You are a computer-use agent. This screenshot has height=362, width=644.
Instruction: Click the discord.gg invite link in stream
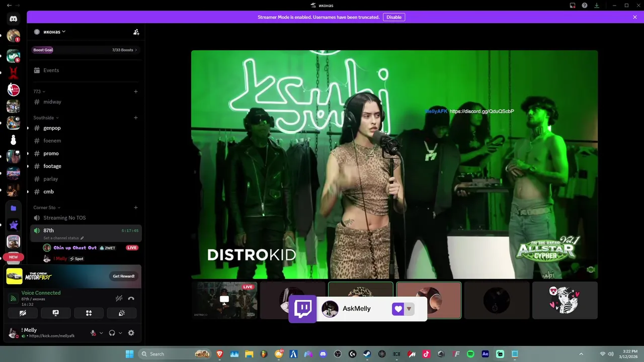click(481, 111)
